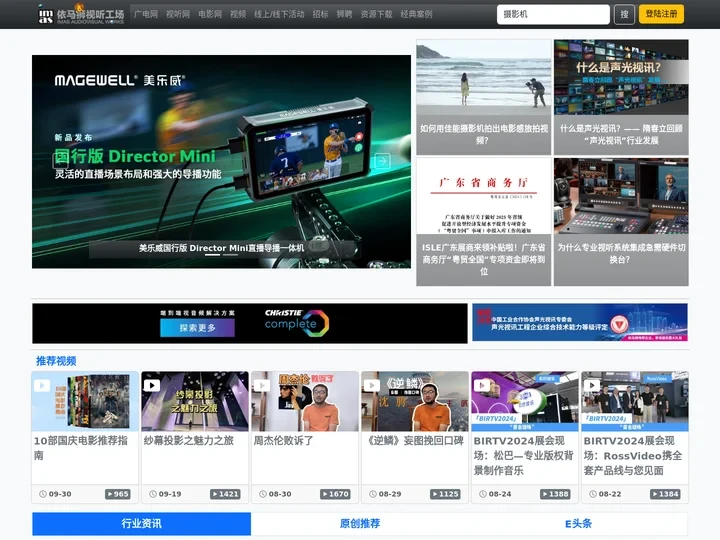This screenshot has height=540, width=720.
Task: Click the 1384 view count badge
Action: (x=665, y=494)
